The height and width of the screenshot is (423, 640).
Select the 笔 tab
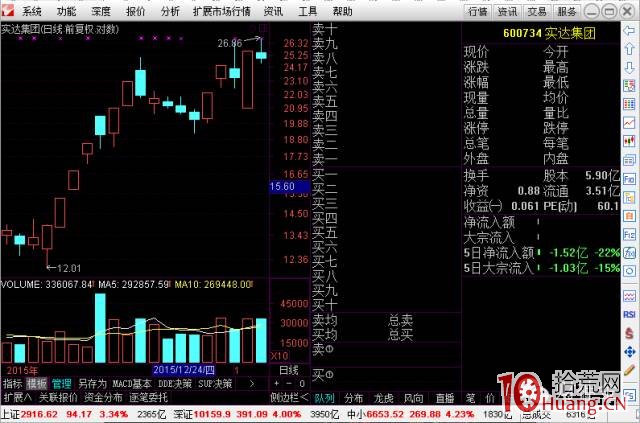[x=471, y=398]
